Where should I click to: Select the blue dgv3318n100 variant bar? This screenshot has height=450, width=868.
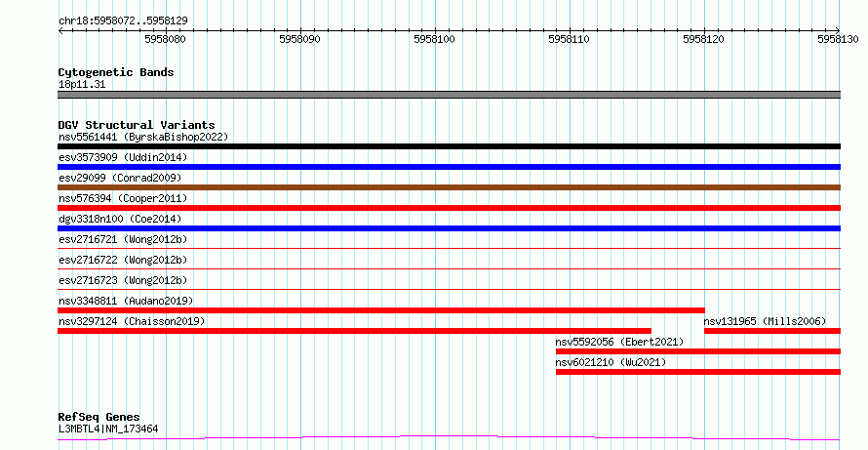[x=449, y=228]
